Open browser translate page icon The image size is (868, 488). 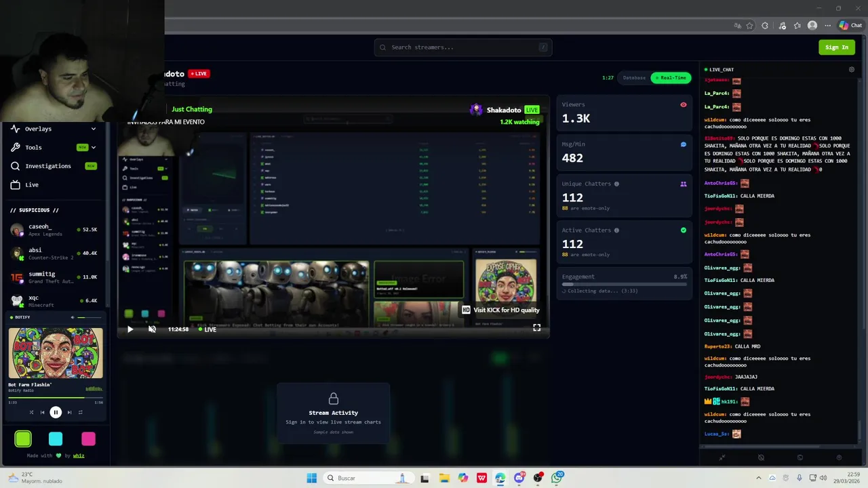737,26
